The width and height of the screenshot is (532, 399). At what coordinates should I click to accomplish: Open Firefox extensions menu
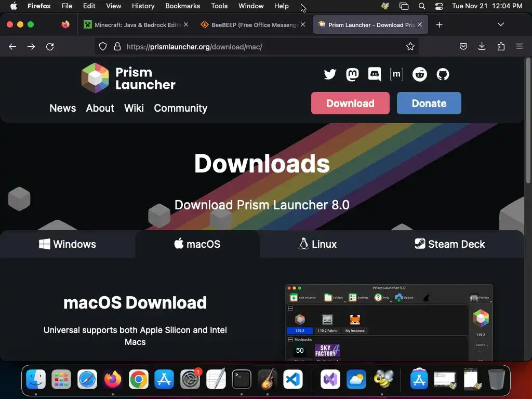(501, 46)
